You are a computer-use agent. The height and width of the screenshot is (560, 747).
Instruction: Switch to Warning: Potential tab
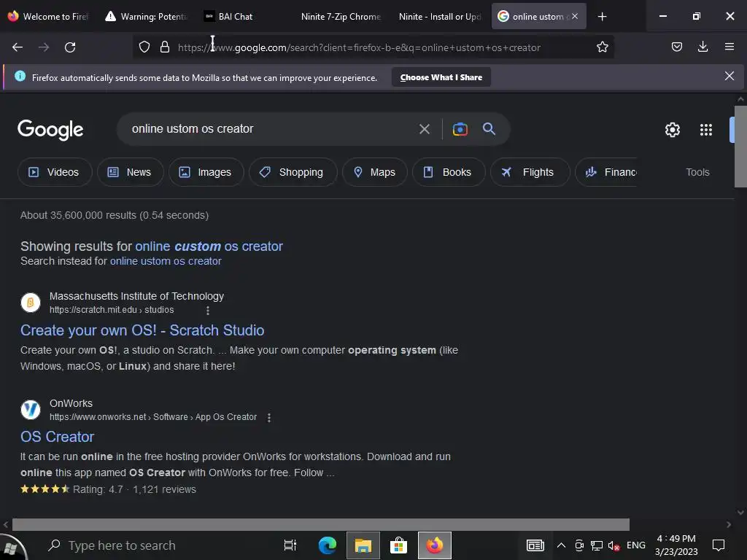pos(147,17)
